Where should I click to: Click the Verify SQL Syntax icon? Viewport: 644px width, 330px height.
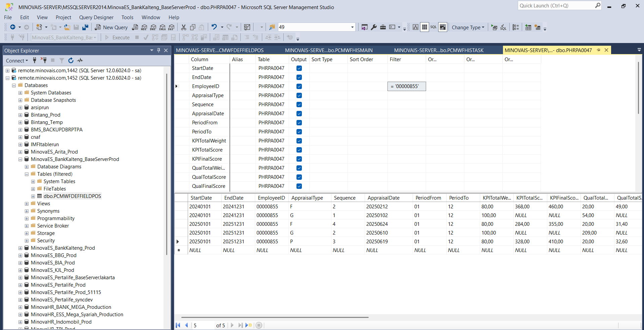click(503, 27)
